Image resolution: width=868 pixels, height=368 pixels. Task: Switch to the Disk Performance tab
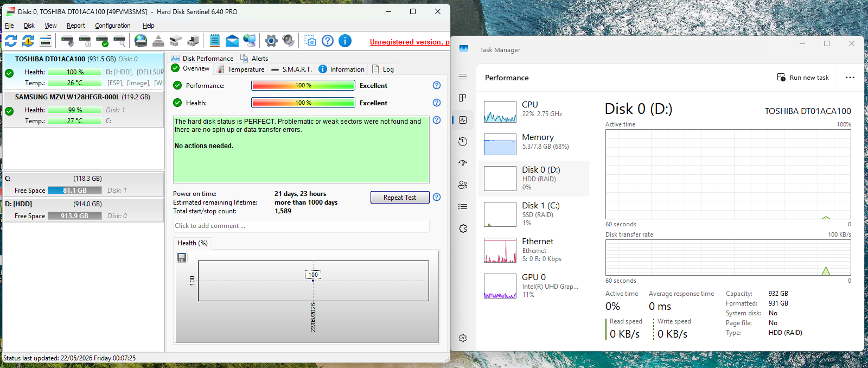point(202,58)
